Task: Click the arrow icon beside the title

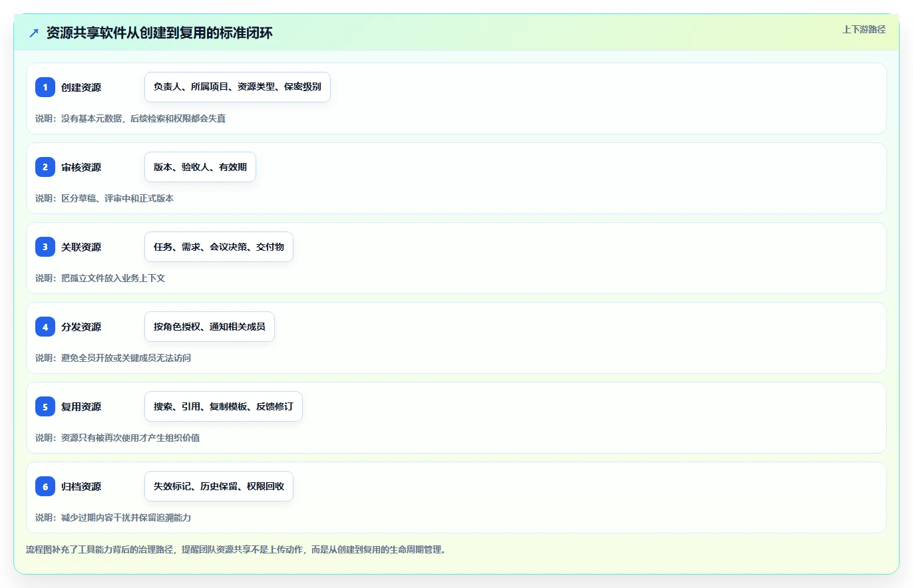Action: click(34, 33)
